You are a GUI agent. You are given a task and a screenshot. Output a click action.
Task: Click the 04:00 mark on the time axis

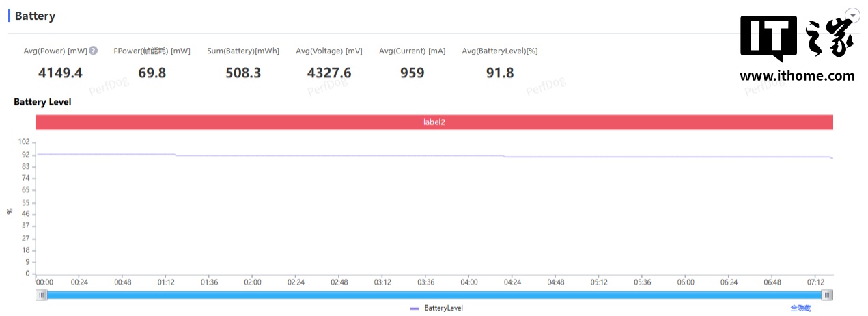point(469,282)
